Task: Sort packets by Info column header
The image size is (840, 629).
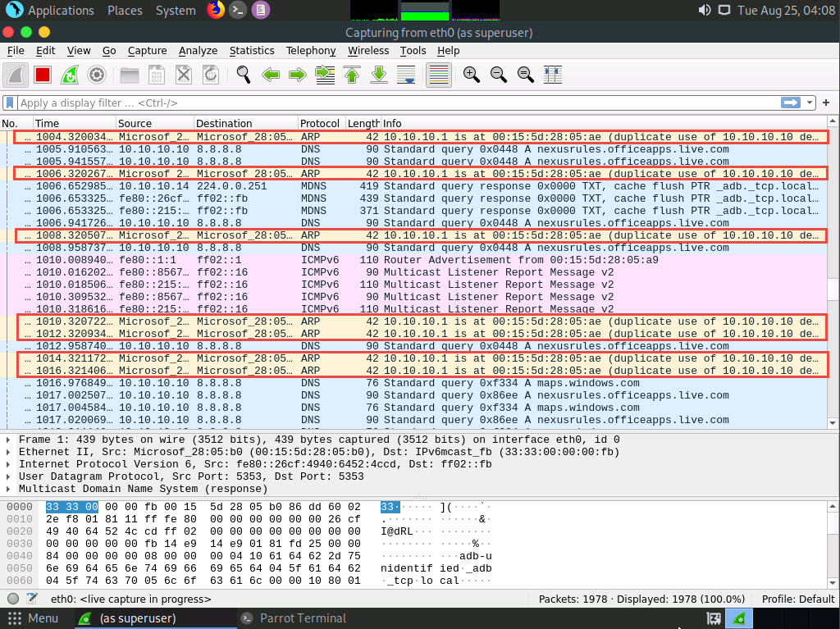Action: [603, 123]
